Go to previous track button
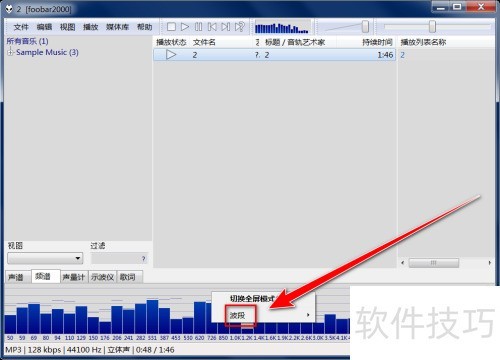This screenshot has height=360, width=500. 212,27
